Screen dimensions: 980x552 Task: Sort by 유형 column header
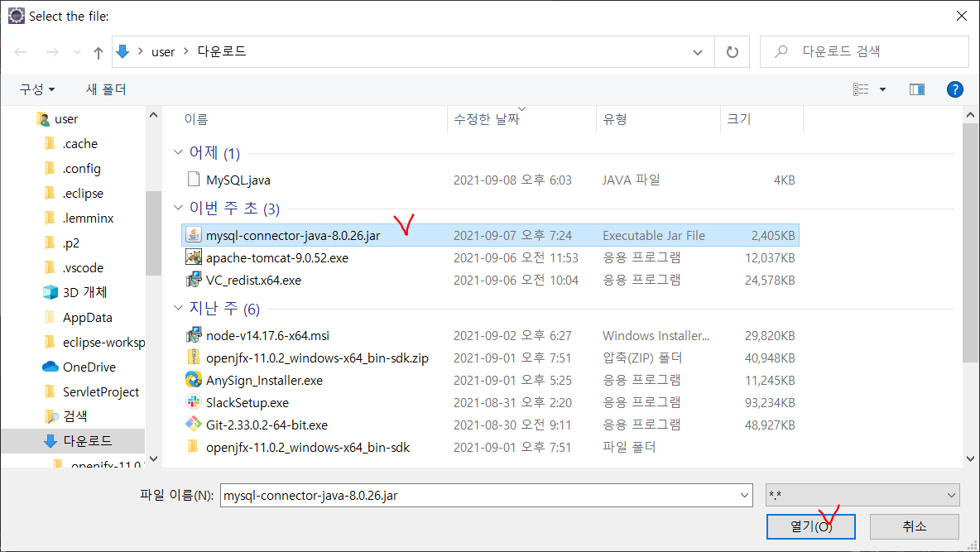click(x=614, y=119)
